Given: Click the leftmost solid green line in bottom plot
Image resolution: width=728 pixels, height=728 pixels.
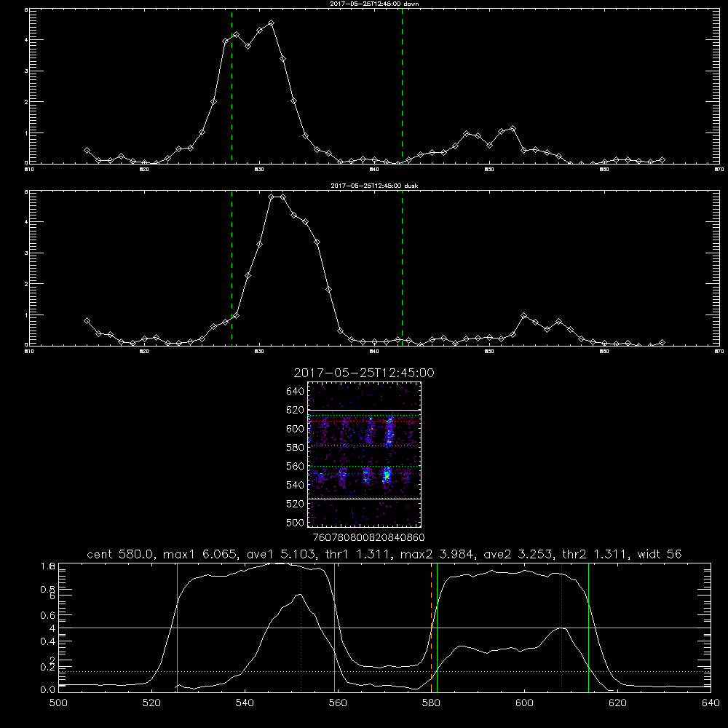Looking at the screenshot, I should click(x=177, y=628).
